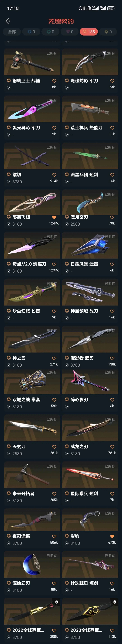Tap heart icon on 威龙之刃

tap(112, 447)
